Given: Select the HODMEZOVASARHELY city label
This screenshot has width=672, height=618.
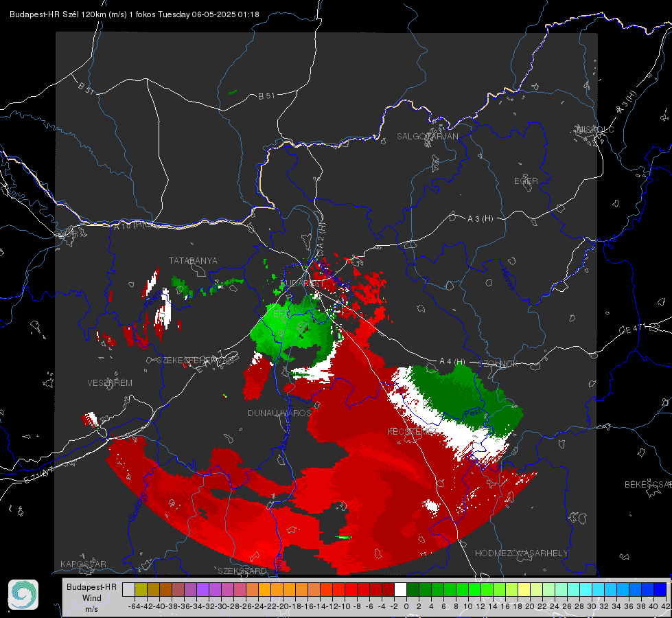Looking at the screenshot, I should (x=521, y=553).
